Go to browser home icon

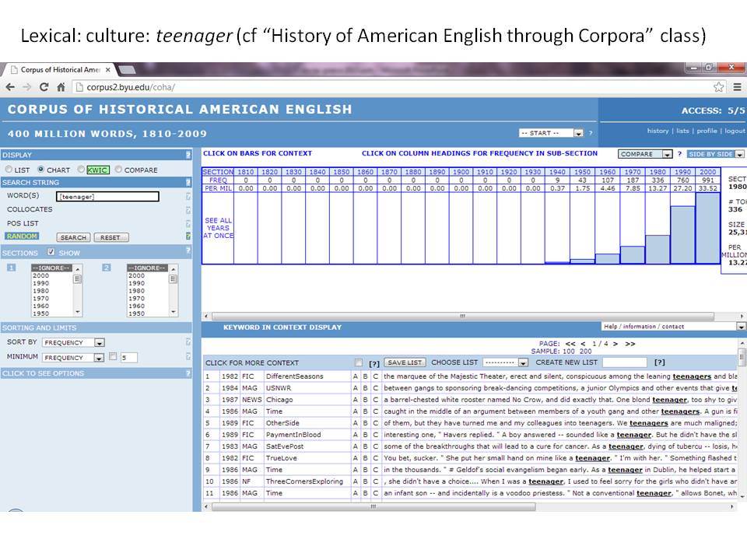pyautogui.click(x=61, y=87)
